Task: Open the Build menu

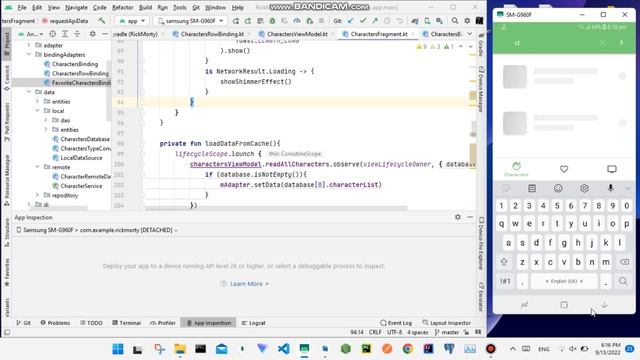Action: [x=145, y=7]
